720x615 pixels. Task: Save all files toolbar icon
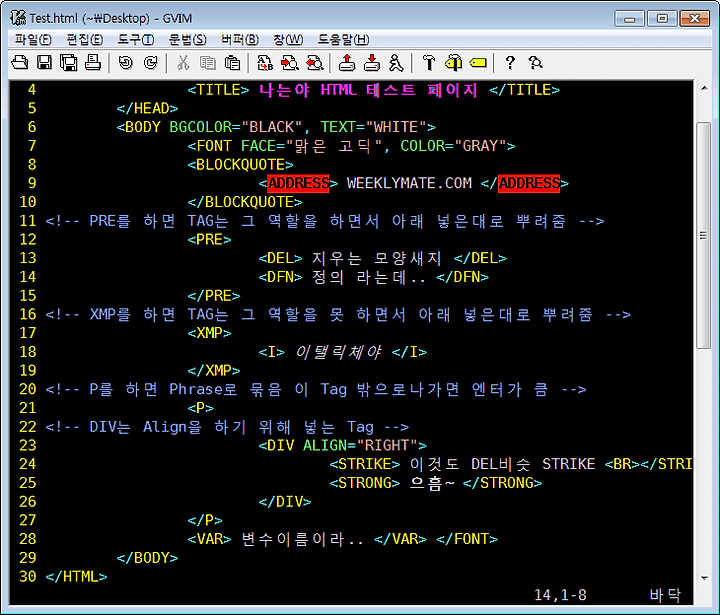click(x=68, y=62)
